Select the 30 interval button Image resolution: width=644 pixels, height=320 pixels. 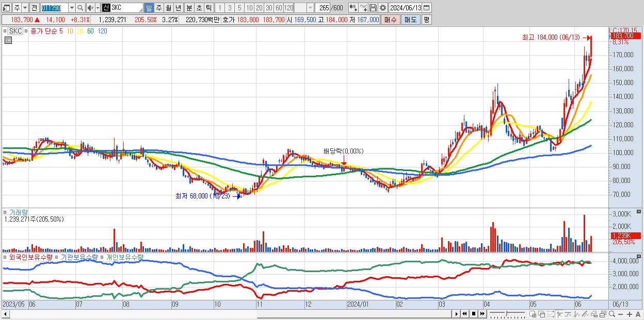click(x=269, y=8)
